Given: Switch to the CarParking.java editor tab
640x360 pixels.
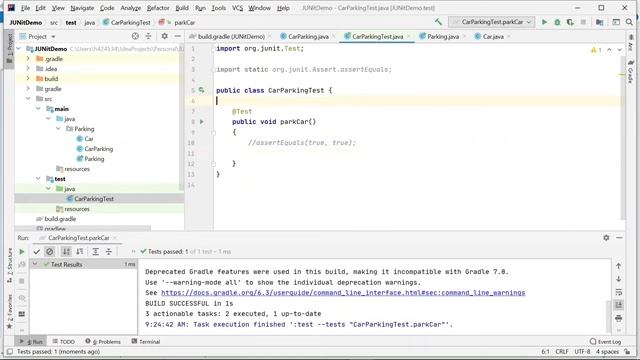Looking at the screenshot, I should [x=308, y=36].
